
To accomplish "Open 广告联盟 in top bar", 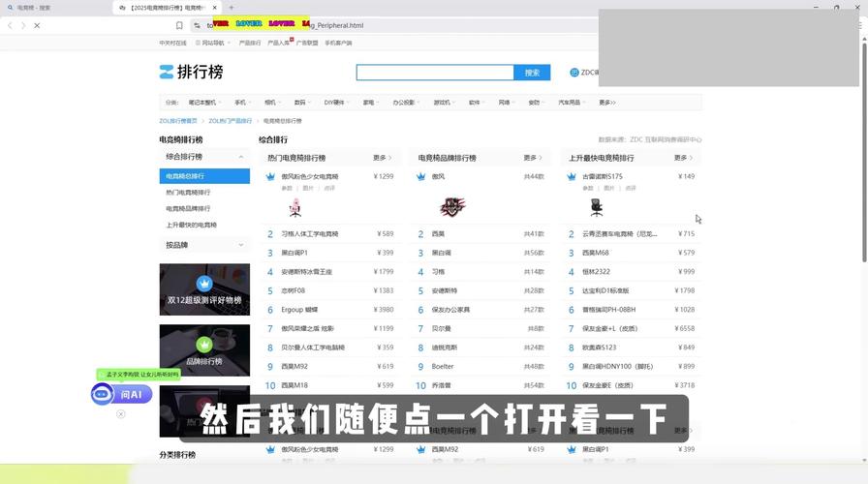I will pos(307,43).
